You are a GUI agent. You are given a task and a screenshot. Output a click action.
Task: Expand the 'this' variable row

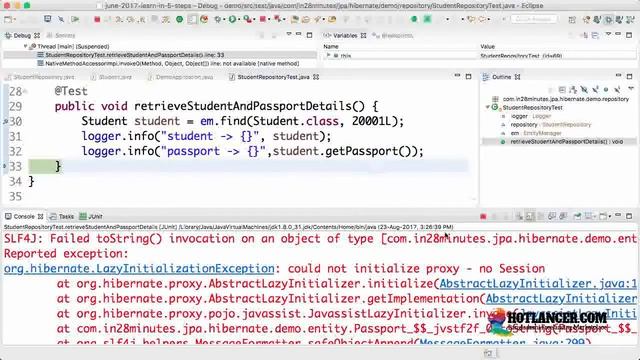pyautogui.click(x=328, y=55)
